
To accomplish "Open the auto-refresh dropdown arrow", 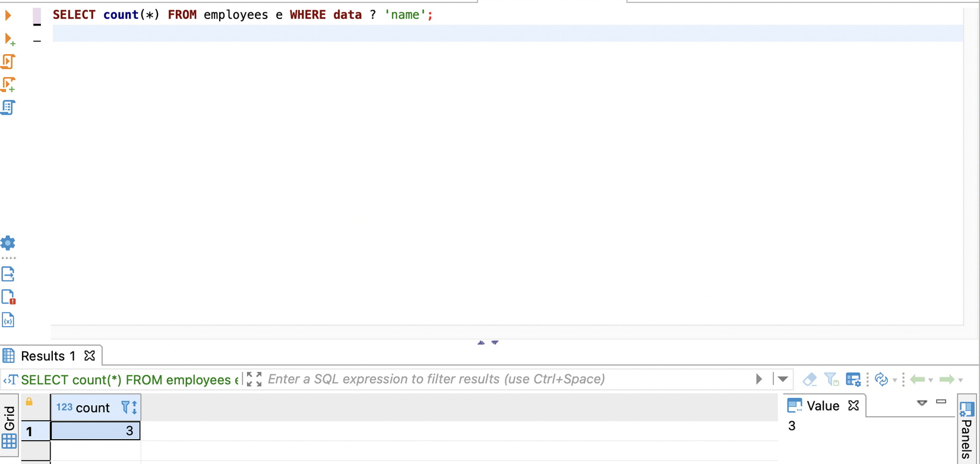I will 894,380.
